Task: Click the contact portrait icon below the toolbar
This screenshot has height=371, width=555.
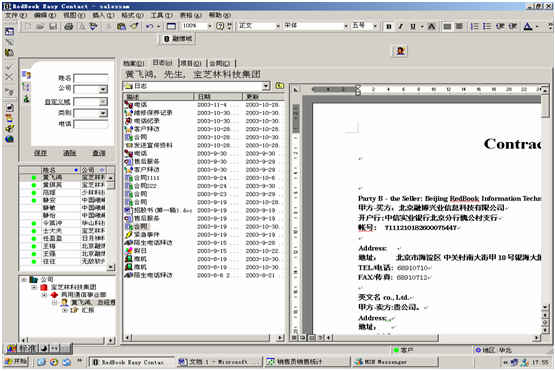Action: (x=400, y=51)
